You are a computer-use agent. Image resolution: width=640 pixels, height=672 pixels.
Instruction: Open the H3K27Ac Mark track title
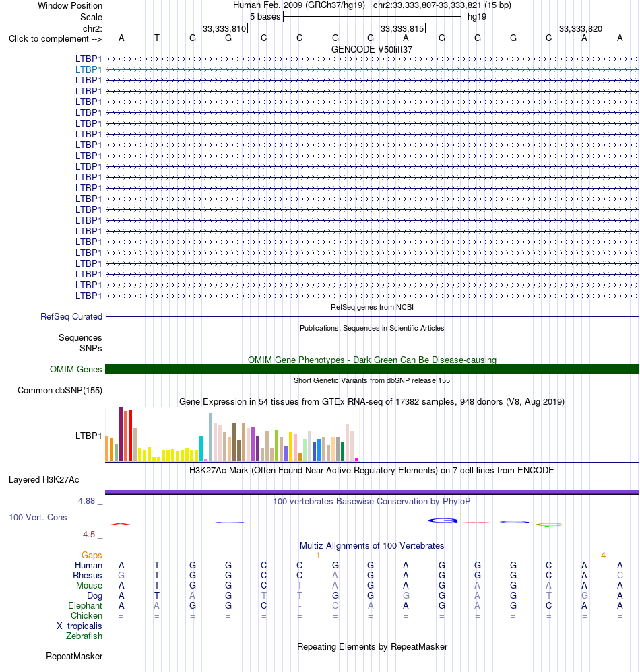(372, 470)
